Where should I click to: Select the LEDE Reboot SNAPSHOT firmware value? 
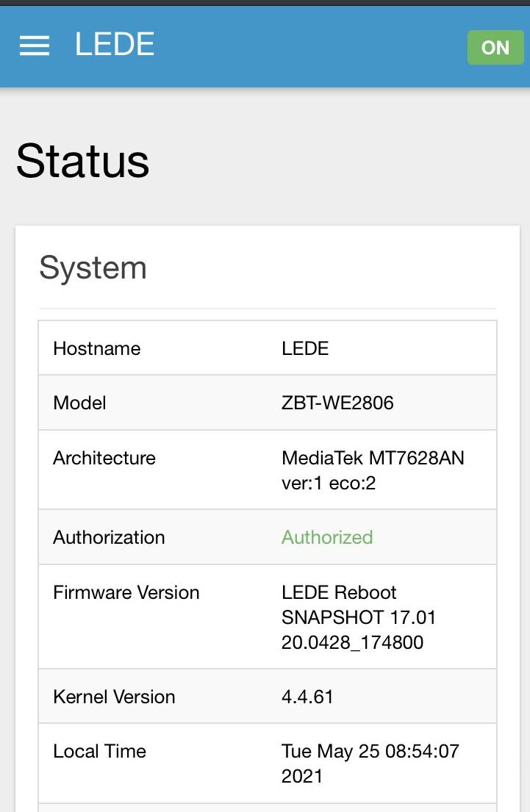pos(359,617)
